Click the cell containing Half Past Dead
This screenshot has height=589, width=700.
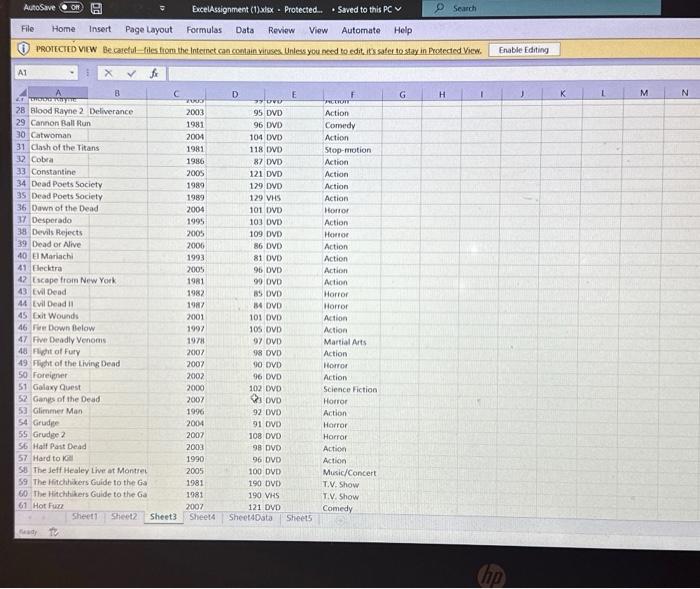click(61, 446)
